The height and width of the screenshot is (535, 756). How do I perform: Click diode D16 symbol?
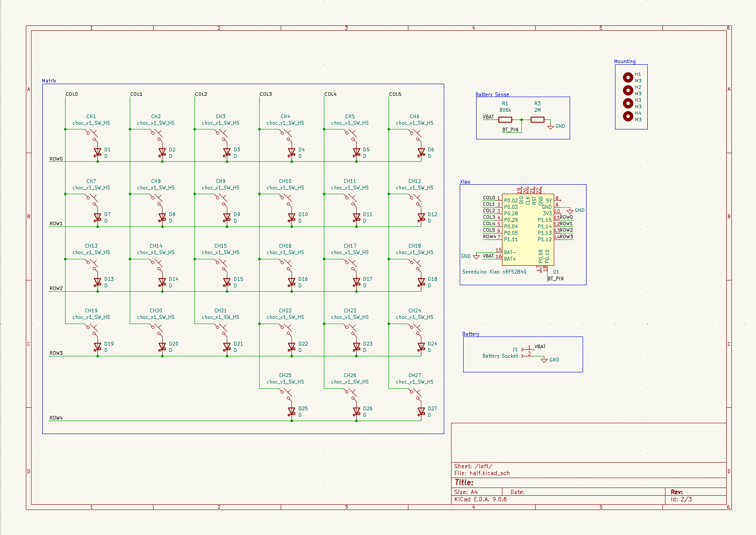(292, 282)
